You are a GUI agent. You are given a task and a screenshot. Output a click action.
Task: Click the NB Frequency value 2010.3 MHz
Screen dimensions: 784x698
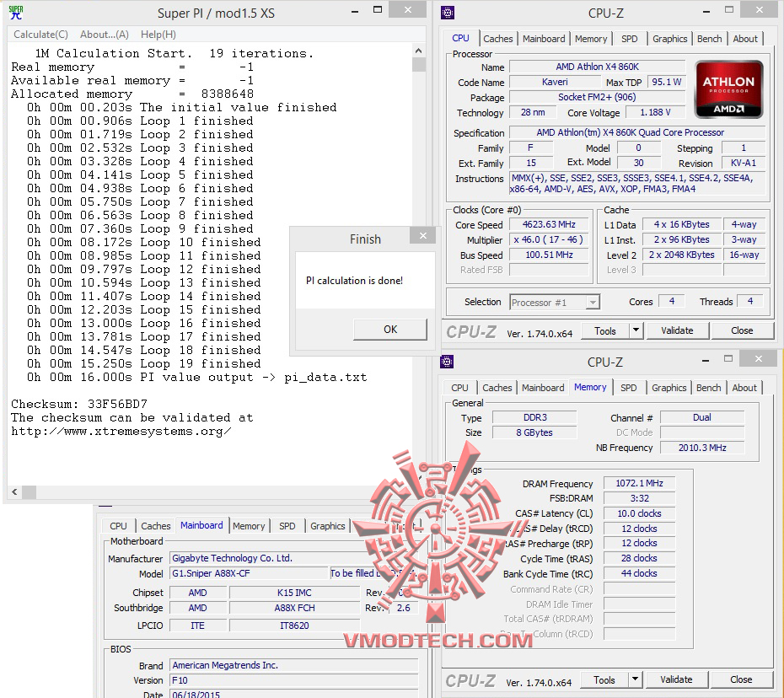[x=702, y=448]
